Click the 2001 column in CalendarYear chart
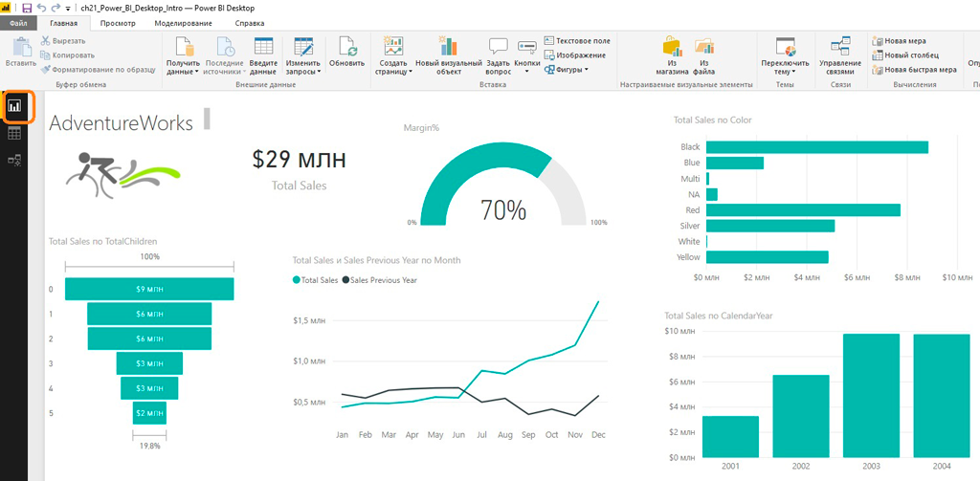Viewport: 980px width, 481px height. 730,437
